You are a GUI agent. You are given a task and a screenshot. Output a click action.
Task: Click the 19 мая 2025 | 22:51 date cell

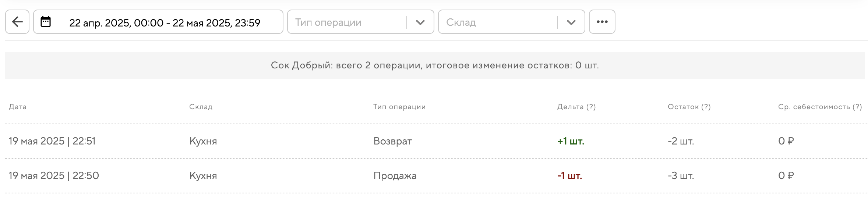tap(52, 141)
